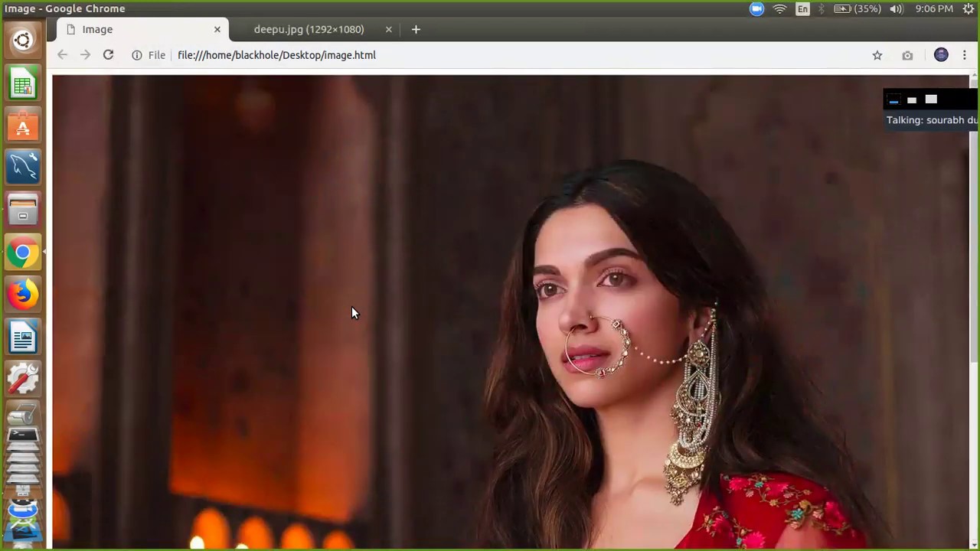Click the browser Forward arrow
Image resolution: width=980 pixels, height=551 pixels.
85,55
